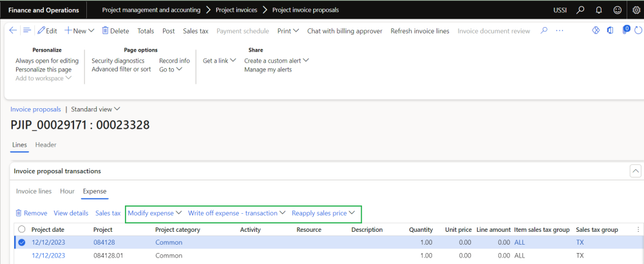Refresh the page with the refresh icon
This screenshot has width=644, height=264.
tap(638, 30)
